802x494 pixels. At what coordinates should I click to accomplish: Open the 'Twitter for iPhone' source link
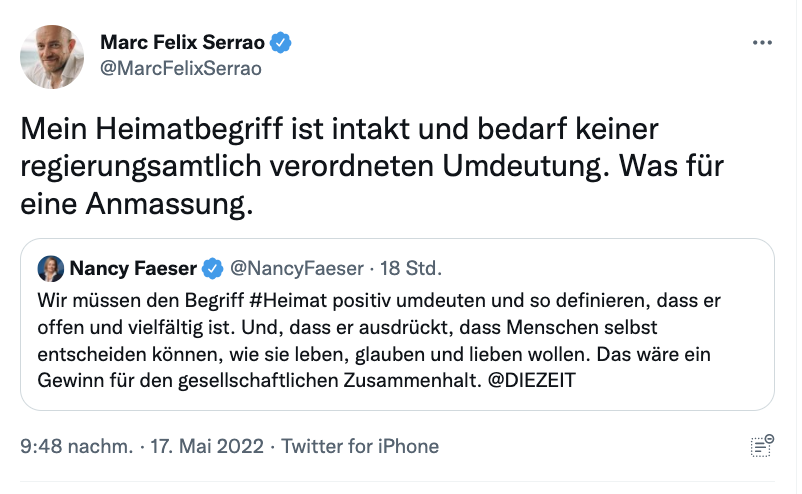point(360,446)
